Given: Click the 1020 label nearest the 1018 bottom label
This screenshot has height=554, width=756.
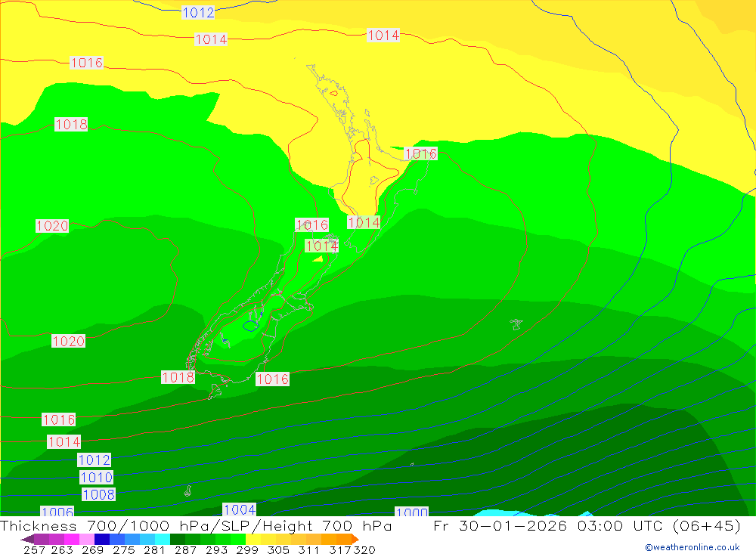Looking at the screenshot, I should tap(69, 342).
